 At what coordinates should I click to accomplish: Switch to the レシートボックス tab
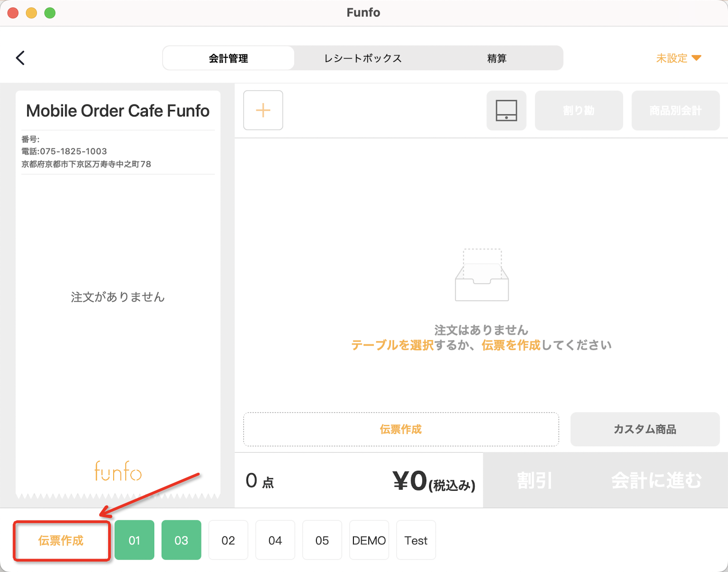click(363, 58)
